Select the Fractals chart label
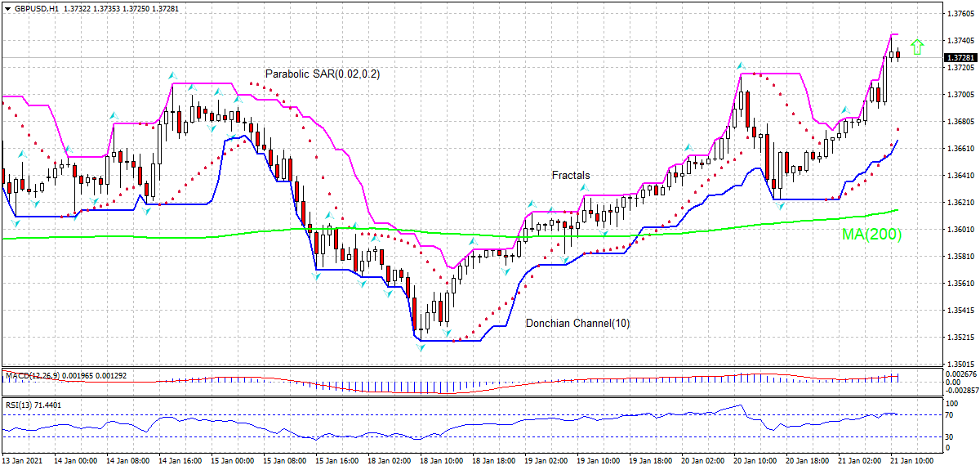Image resolution: width=980 pixels, height=470 pixels. pos(570,175)
